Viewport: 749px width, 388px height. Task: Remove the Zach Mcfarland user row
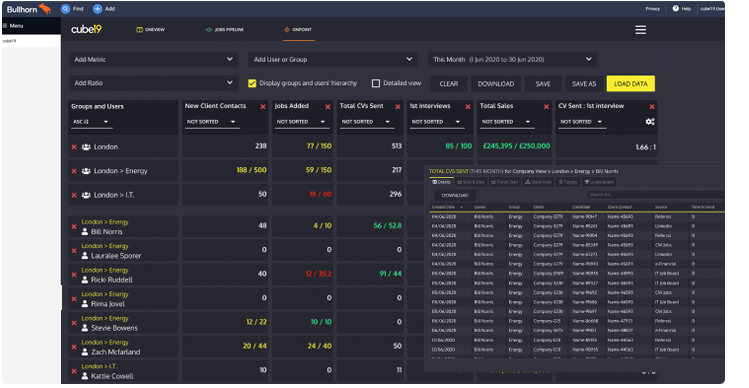[x=74, y=347]
